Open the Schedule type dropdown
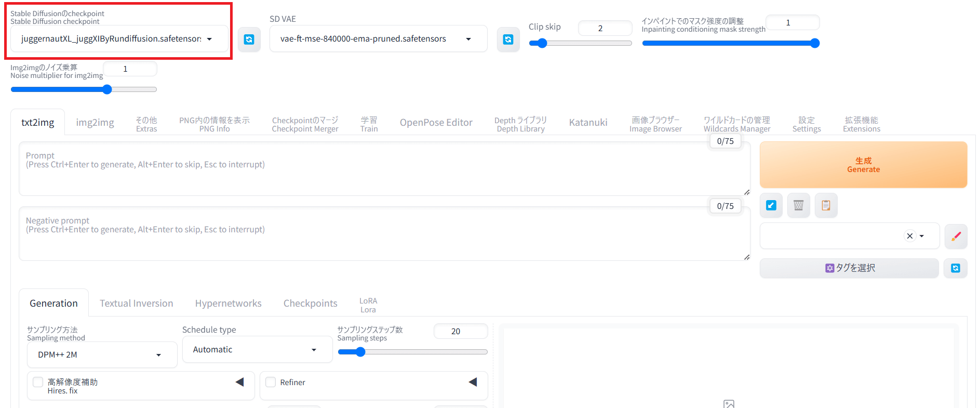The height and width of the screenshot is (408, 980). coord(257,350)
